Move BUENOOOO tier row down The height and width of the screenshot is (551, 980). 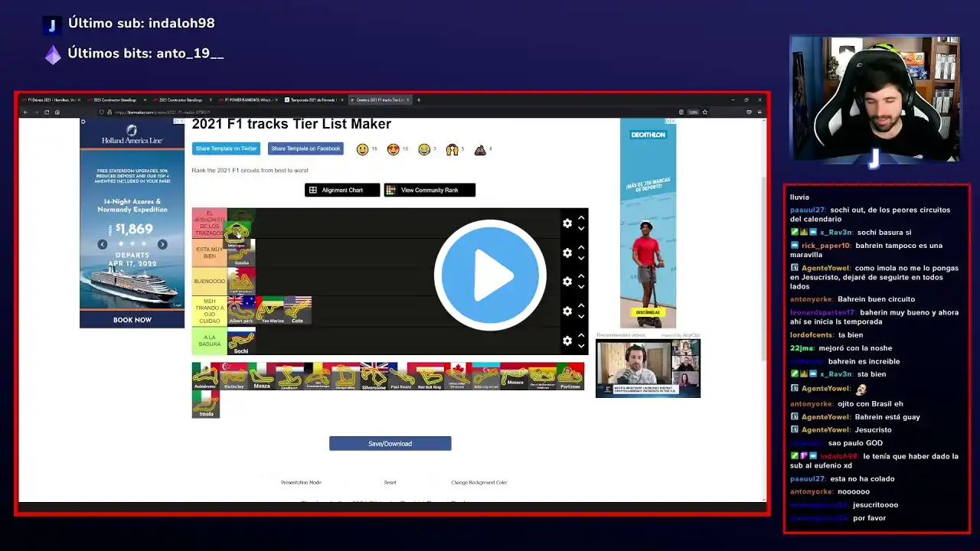point(581,287)
